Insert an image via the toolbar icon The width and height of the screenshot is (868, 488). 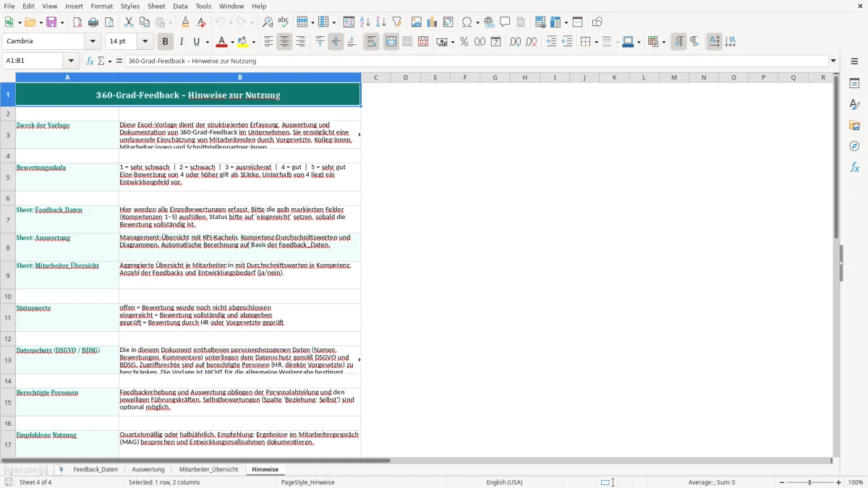click(x=417, y=22)
